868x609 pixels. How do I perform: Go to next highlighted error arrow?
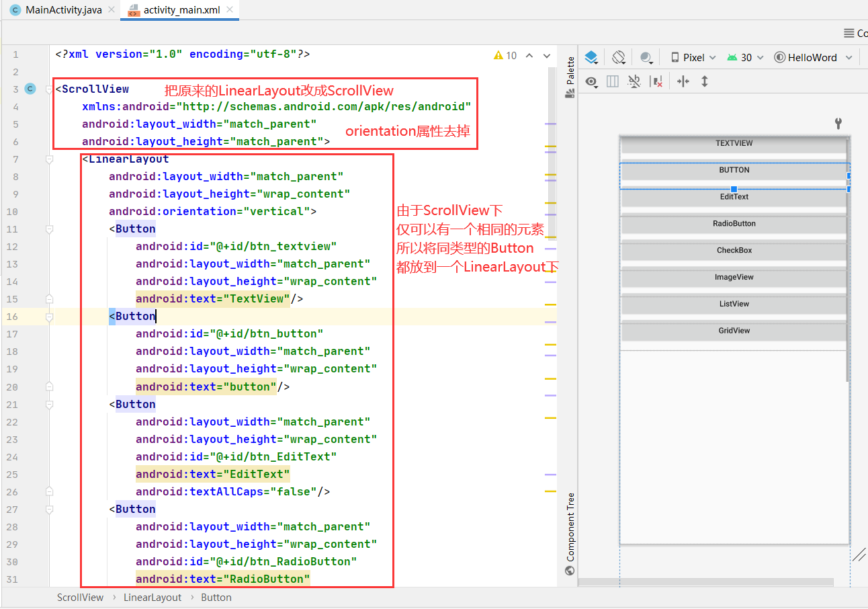click(547, 55)
